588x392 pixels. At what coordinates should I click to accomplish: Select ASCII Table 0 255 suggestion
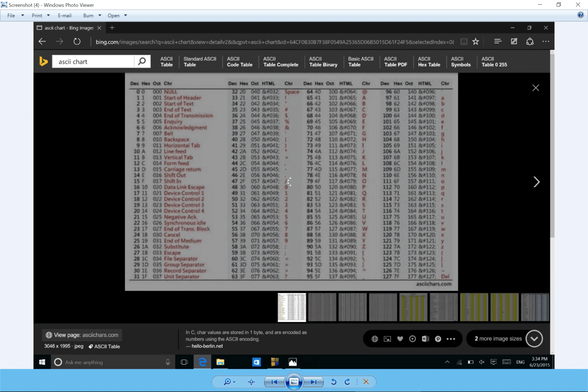click(494, 62)
